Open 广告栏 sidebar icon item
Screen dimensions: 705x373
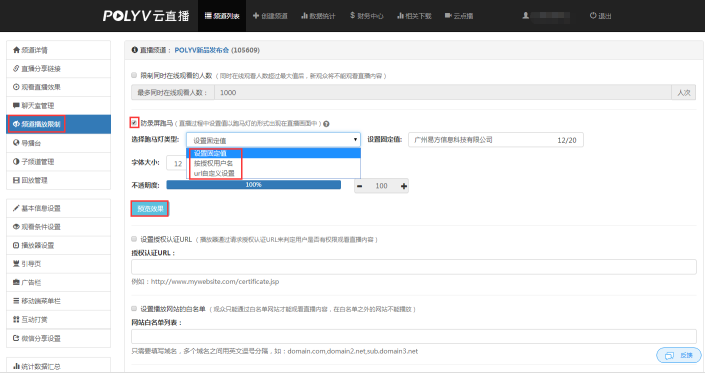coord(17,282)
